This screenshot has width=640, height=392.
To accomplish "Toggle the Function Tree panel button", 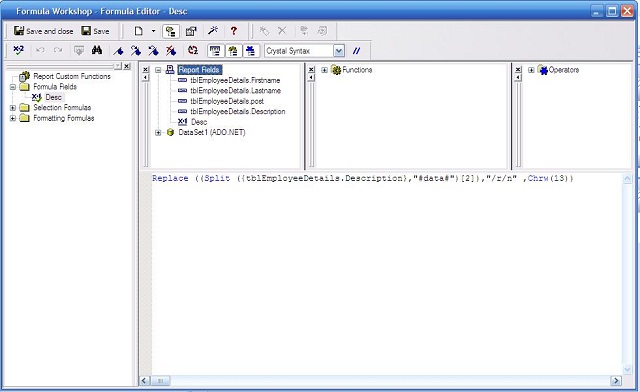I will (x=233, y=51).
